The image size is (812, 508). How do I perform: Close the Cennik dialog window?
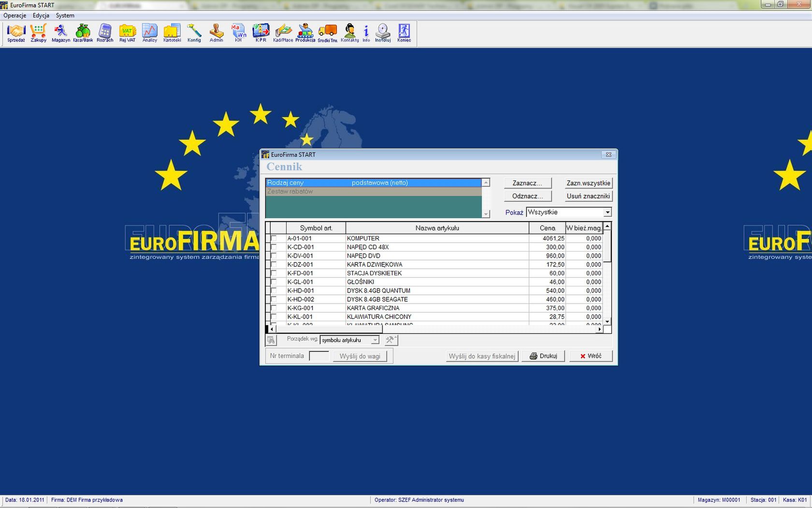(x=609, y=155)
